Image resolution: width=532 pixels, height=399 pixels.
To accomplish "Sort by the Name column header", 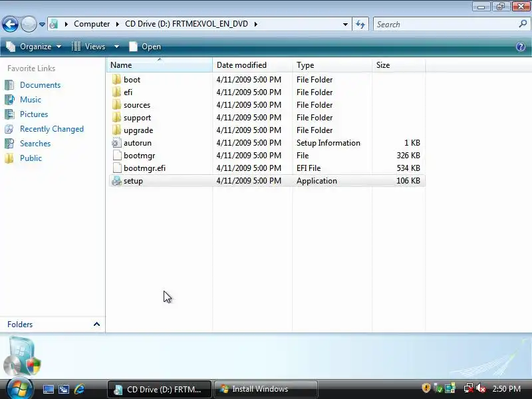I will [160, 65].
